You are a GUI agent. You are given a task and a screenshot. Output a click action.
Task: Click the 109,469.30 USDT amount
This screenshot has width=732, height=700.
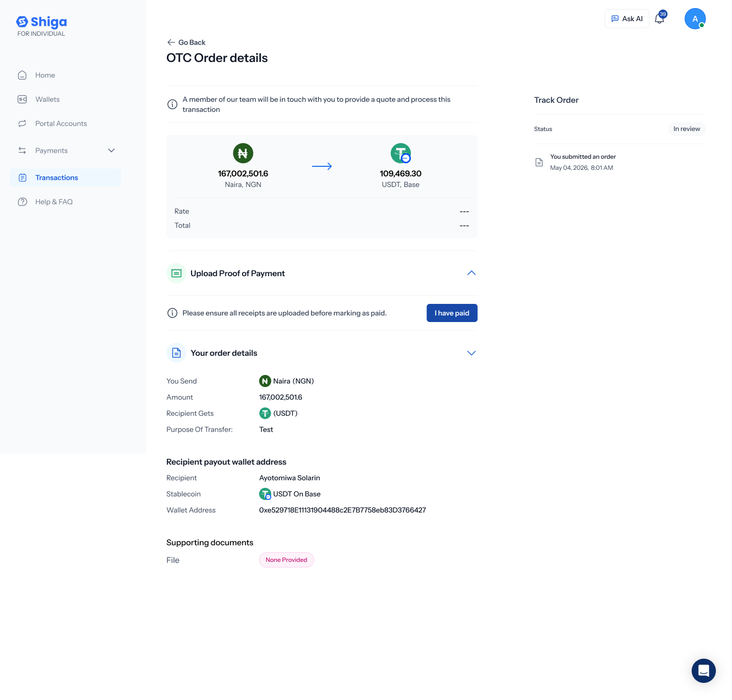(401, 173)
